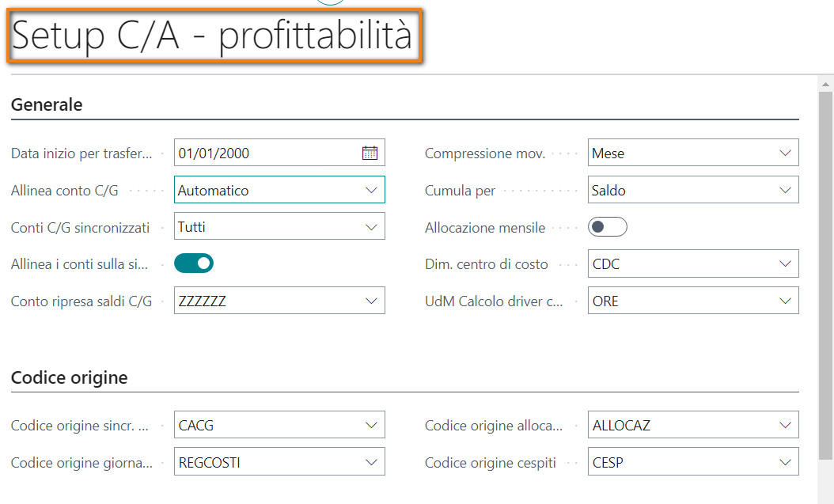834x504 pixels.
Task: Collapse the Generale section header
Action: [47, 104]
